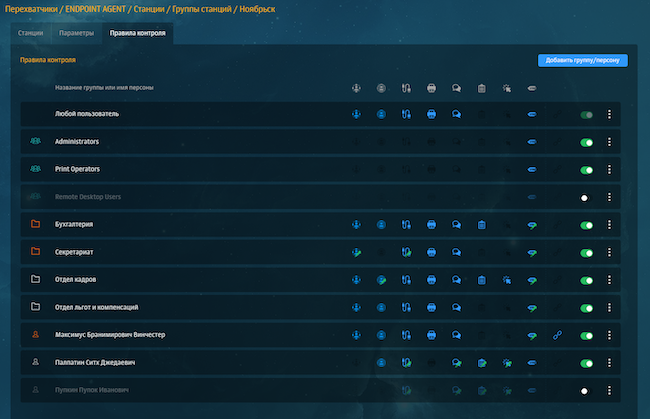Open three-dot menu for Remote Desktop Users

[x=609, y=197]
